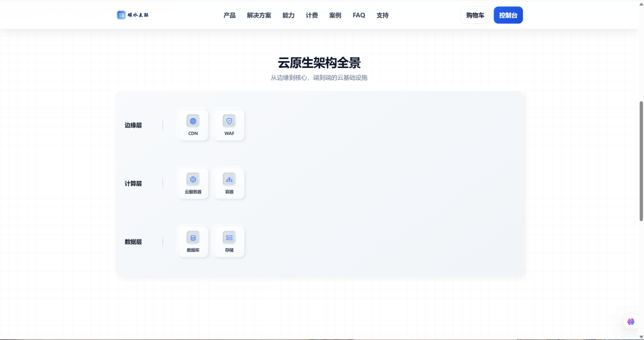Click the 云原生架构全景 heading
The height and width of the screenshot is (340, 644).
[x=319, y=63]
